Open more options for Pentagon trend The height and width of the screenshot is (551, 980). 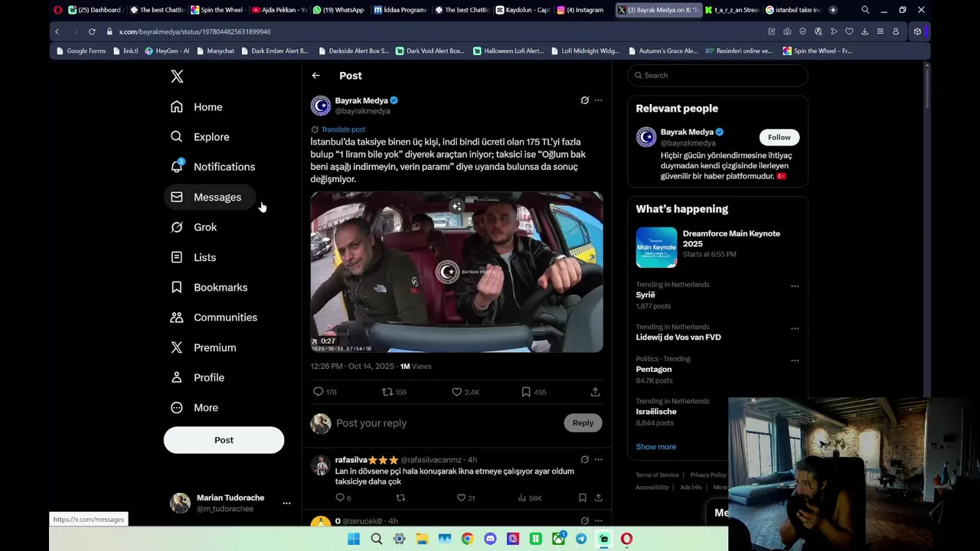(x=795, y=360)
